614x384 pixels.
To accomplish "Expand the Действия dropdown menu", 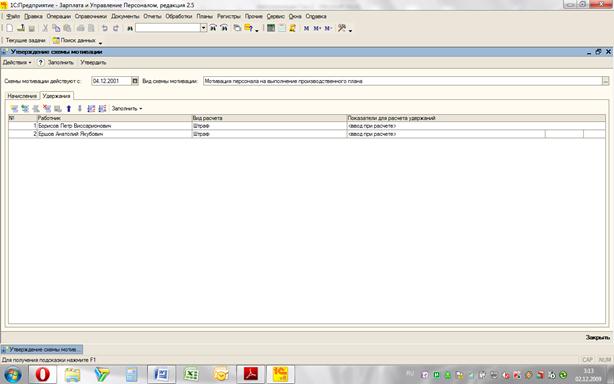I will [17, 63].
